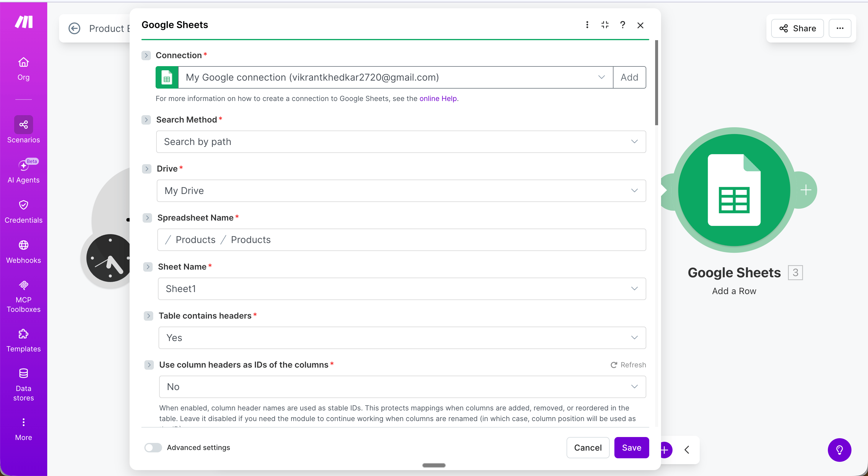Click the module number 3 badge
This screenshot has width=868, height=476.
coord(795,272)
